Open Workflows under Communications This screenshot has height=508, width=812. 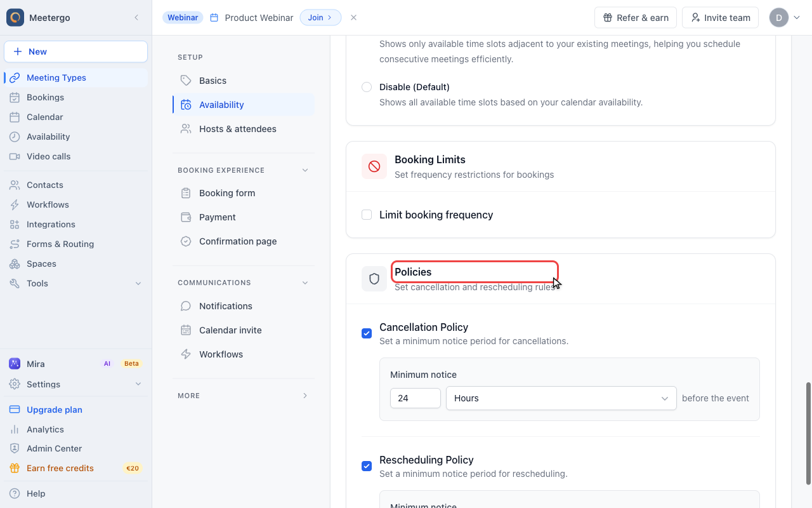pos(244,354)
